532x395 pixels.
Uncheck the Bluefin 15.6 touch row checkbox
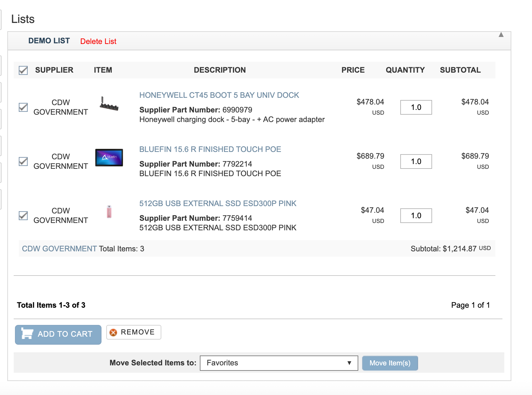coord(23,162)
